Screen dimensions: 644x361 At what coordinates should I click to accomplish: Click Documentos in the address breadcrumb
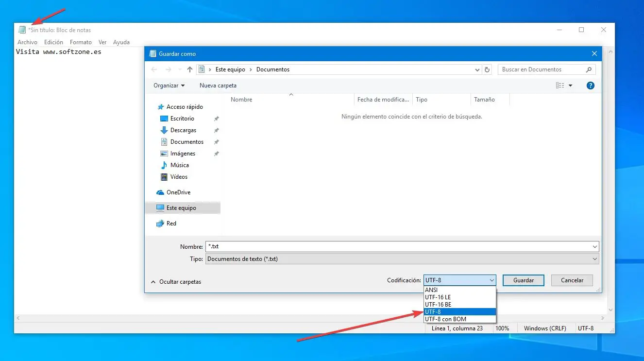tap(273, 69)
